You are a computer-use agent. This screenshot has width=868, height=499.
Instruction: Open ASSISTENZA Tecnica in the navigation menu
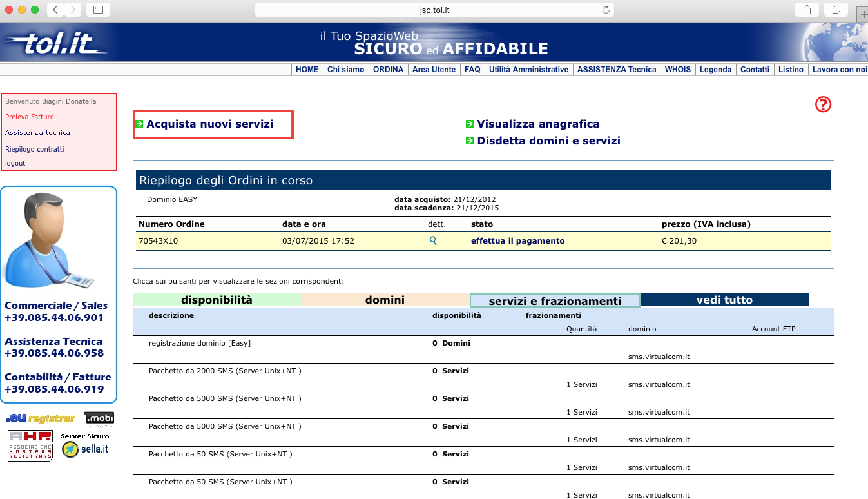coord(616,70)
